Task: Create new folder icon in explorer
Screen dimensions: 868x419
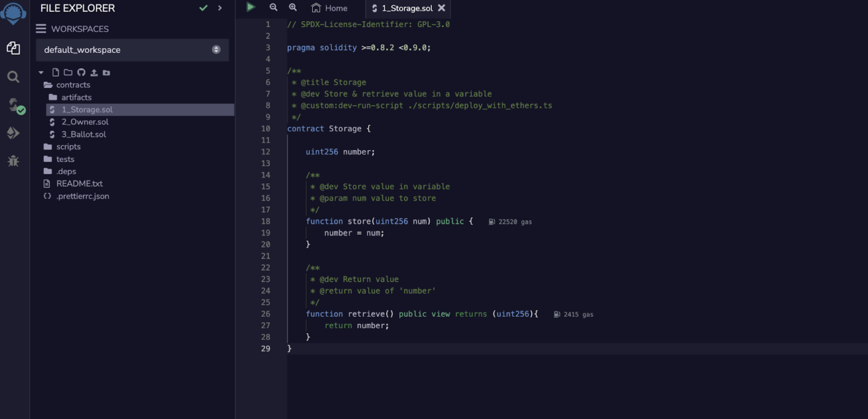Action: (x=68, y=72)
